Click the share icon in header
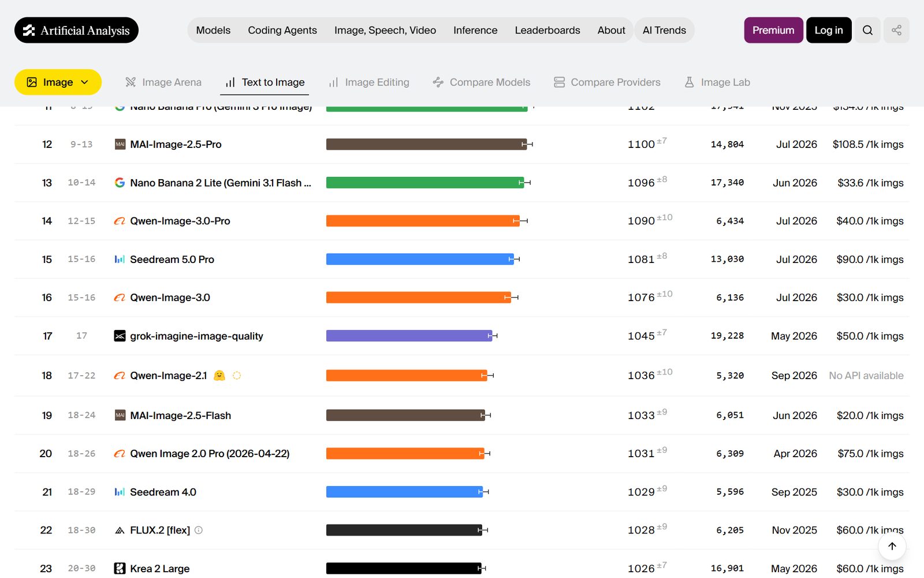Viewport: 924px width, 578px height. [x=896, y=30]
